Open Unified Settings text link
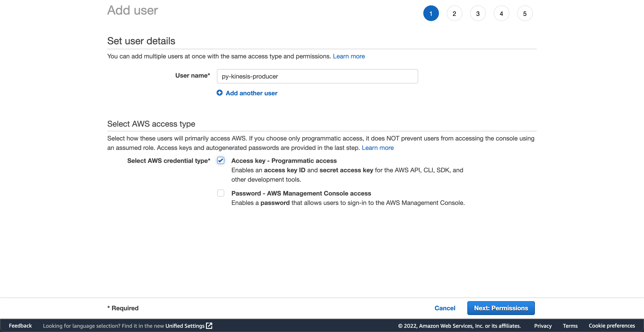The width and height of the screenshot is (644, 332). (185, 326)
